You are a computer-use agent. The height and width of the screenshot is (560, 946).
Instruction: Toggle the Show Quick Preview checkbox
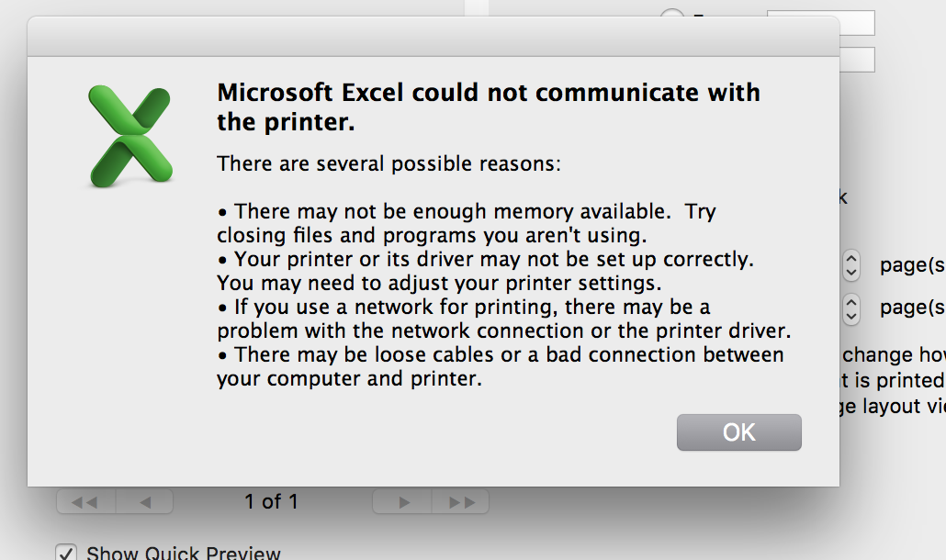pyautogui.click(x=66, y=553)
